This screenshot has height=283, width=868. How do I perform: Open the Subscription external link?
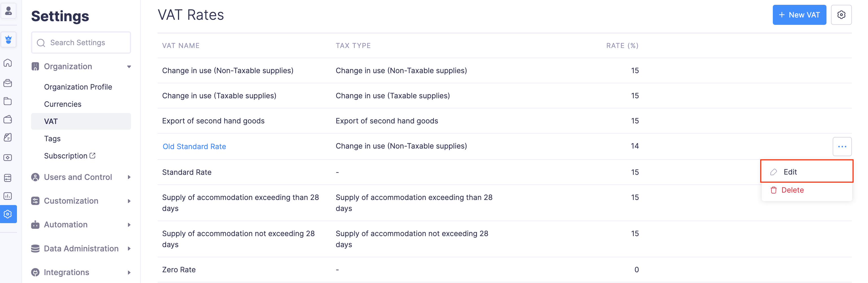[x=70, y=156]
